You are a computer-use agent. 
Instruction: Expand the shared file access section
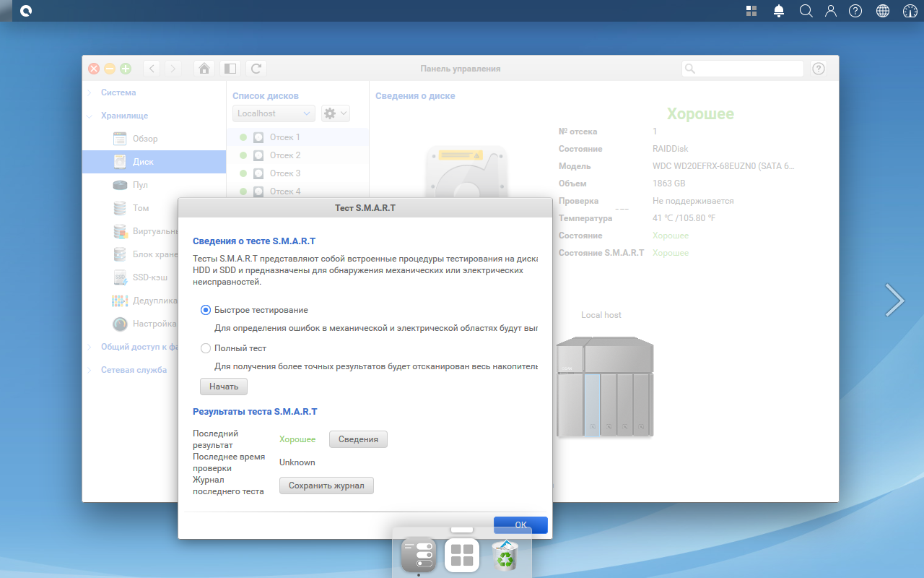click(90, 347)
